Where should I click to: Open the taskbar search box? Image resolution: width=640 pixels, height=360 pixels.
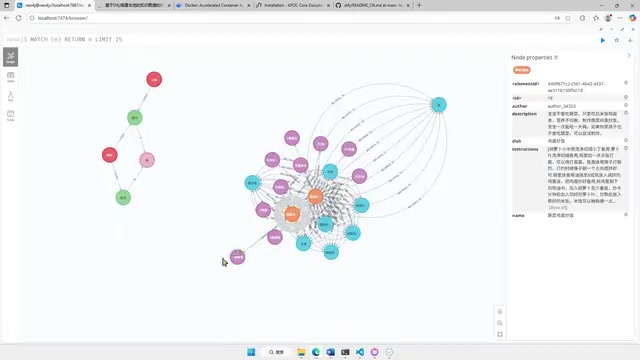pos(276,352)
